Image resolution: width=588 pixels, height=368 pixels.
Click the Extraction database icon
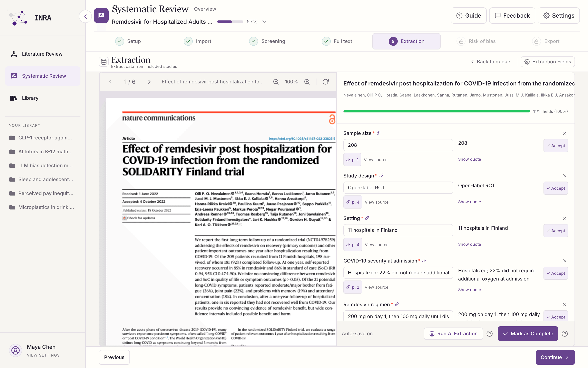coord(104,62)
